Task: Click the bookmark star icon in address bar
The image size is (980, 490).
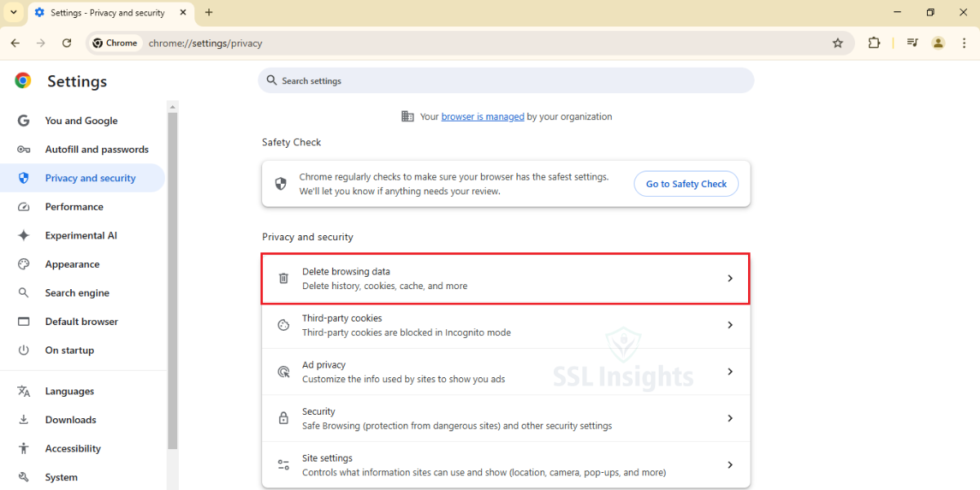Action: 838,43
